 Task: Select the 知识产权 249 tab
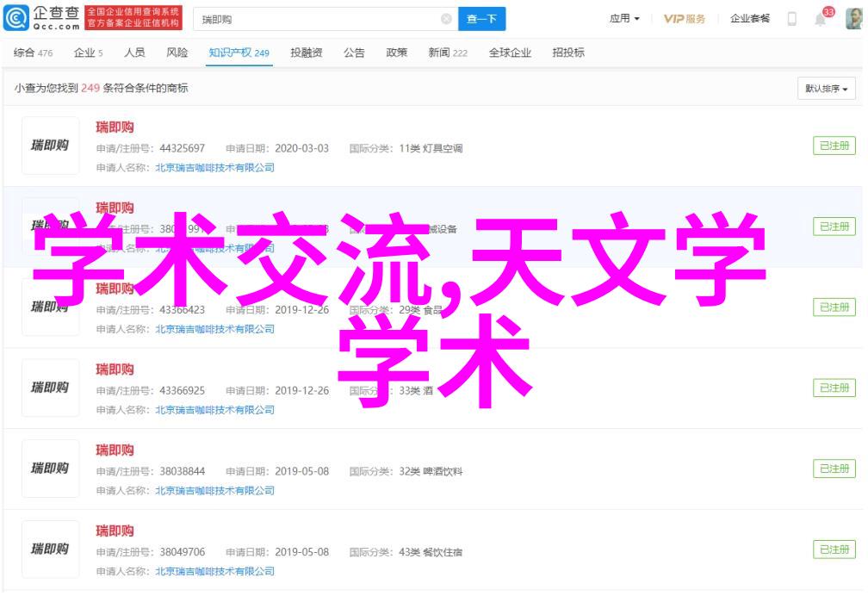point(239,53)
